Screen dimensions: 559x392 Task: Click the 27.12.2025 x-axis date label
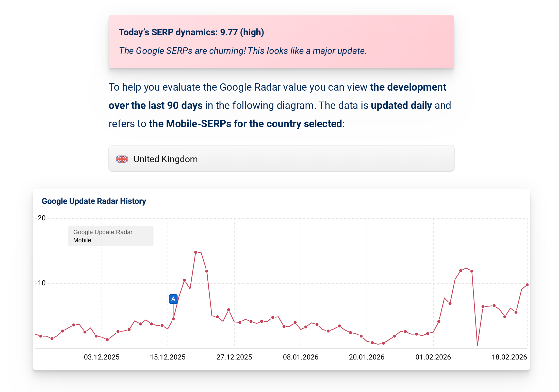tap(234, 357)
